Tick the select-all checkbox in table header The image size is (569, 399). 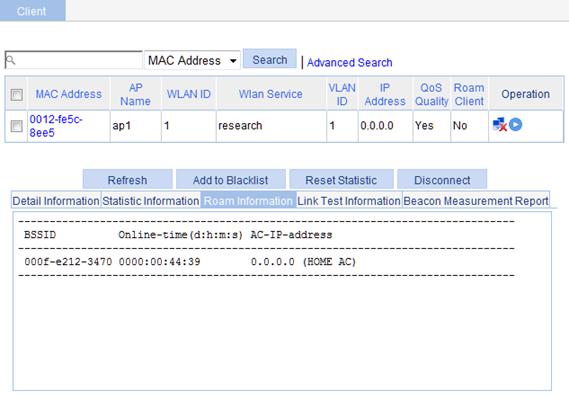tap(16, 95)
